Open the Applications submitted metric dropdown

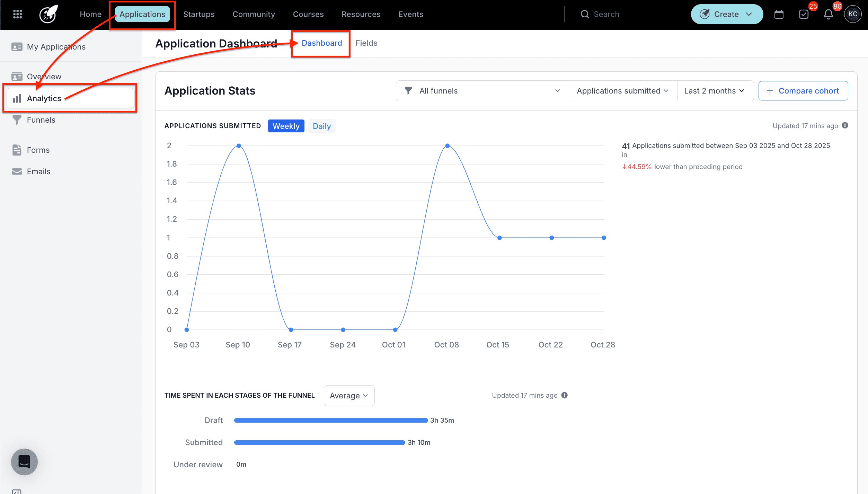pyautogui.click(x=622, y=90)
